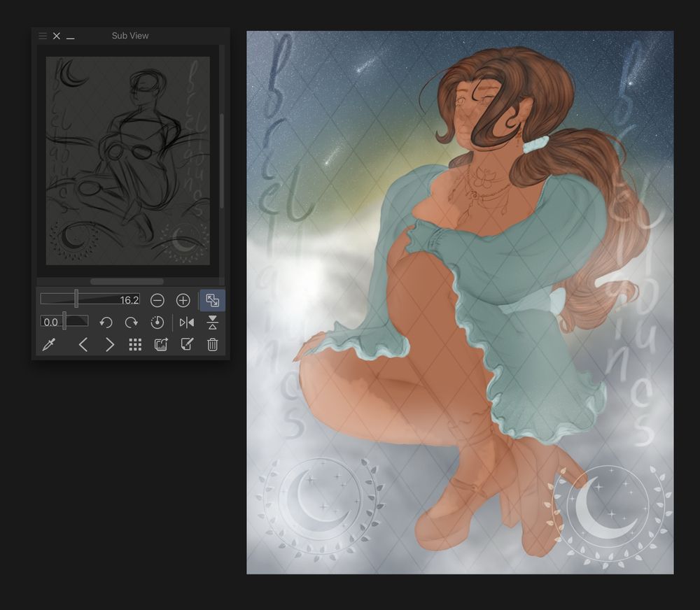Click the zoom out minus icon
Viewport: 700px width, 610px height.
pos(157,299)
